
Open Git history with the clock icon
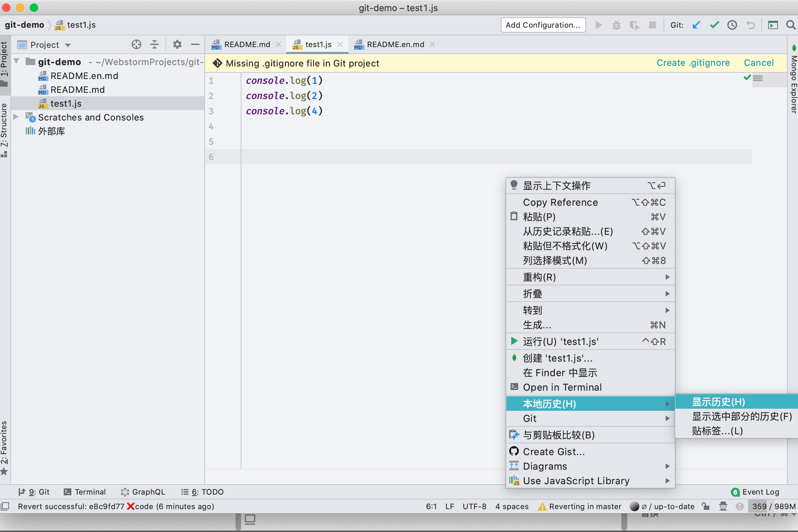click(732, 25)
